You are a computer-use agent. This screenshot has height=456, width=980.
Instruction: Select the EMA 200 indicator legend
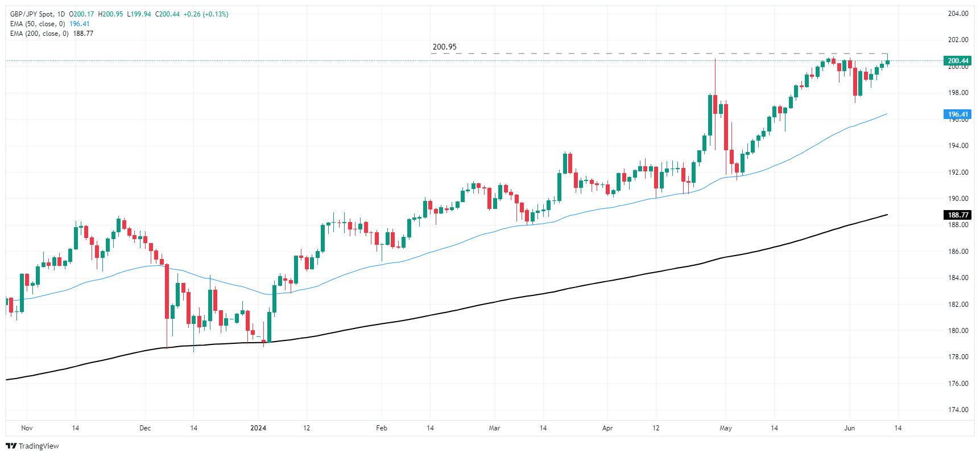[39, 34]
